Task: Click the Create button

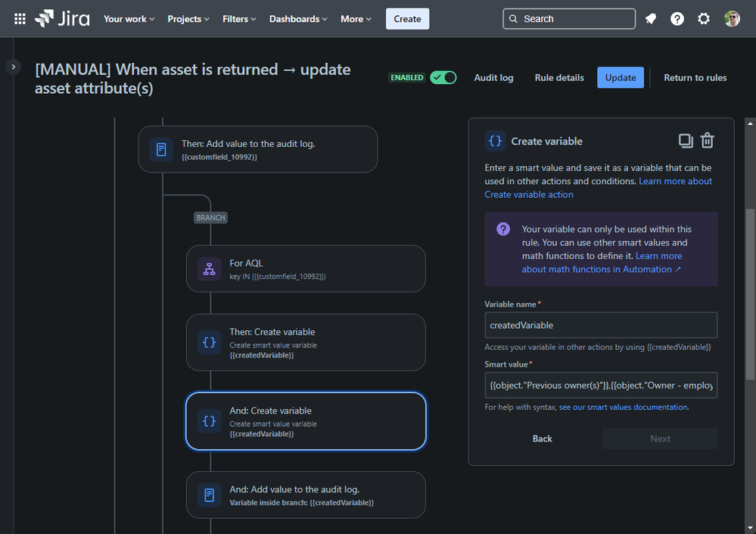Action: [x=407, y=19]
